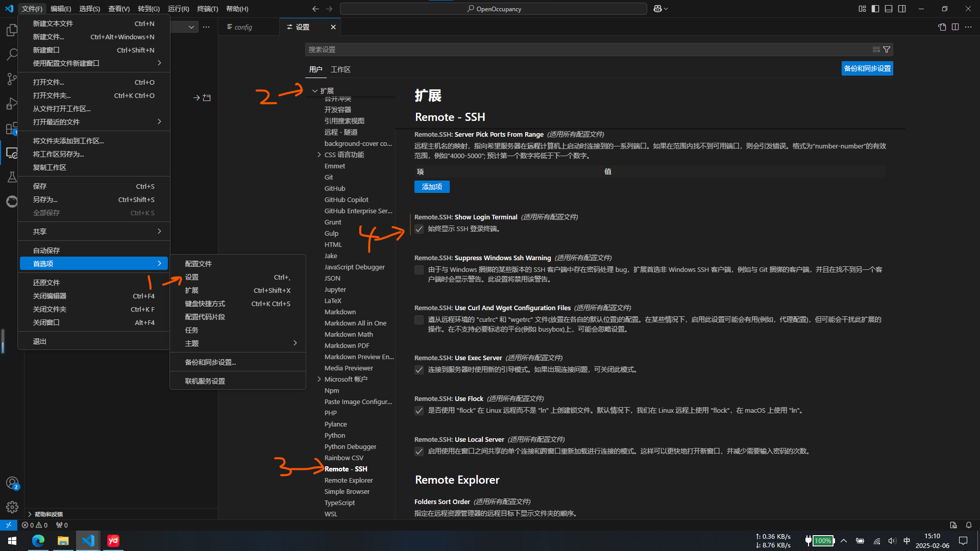Select 设置 in the preferences submenu
Image resolution: width=980 pixels, height=551 pixels.
coord(238,277)
